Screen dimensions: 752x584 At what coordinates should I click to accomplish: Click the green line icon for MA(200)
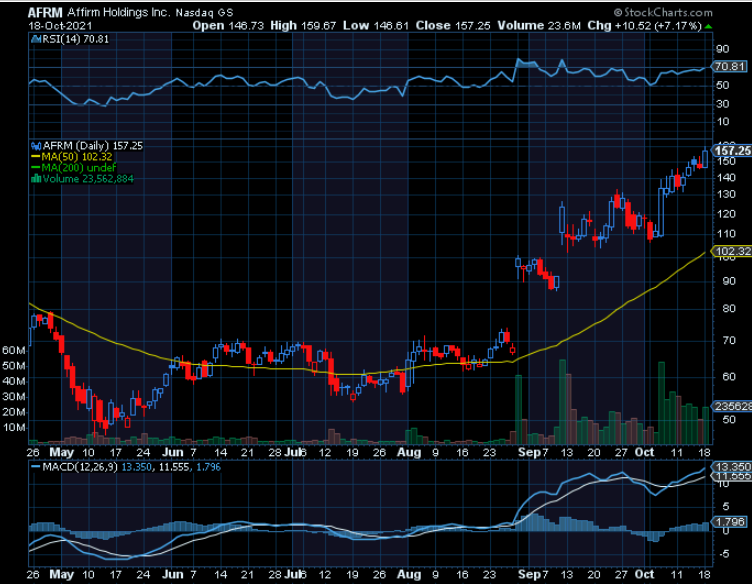click(x=36, y=168)
